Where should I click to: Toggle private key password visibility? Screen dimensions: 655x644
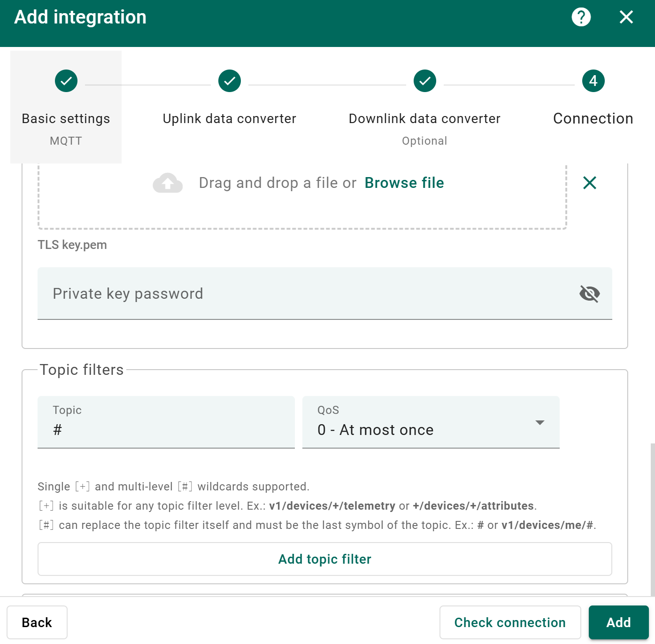pyautogui.click(x=589, y=294)
